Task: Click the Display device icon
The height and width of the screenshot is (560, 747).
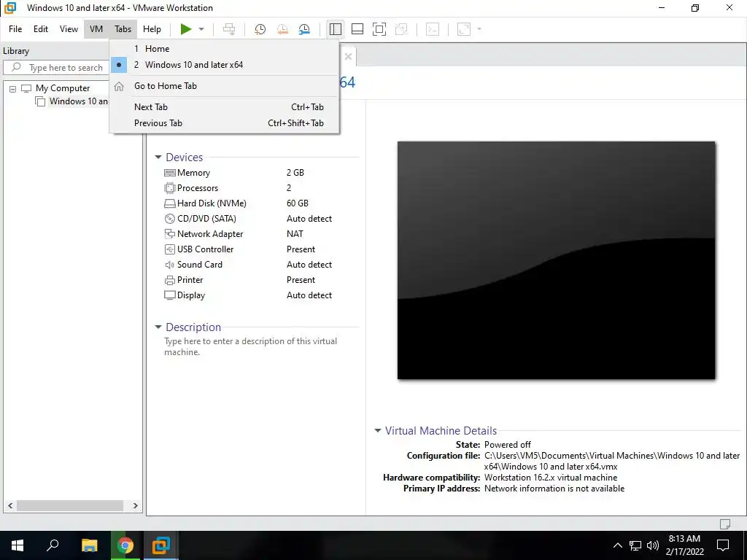Action: pyautogui.click(x=169, y=295)
